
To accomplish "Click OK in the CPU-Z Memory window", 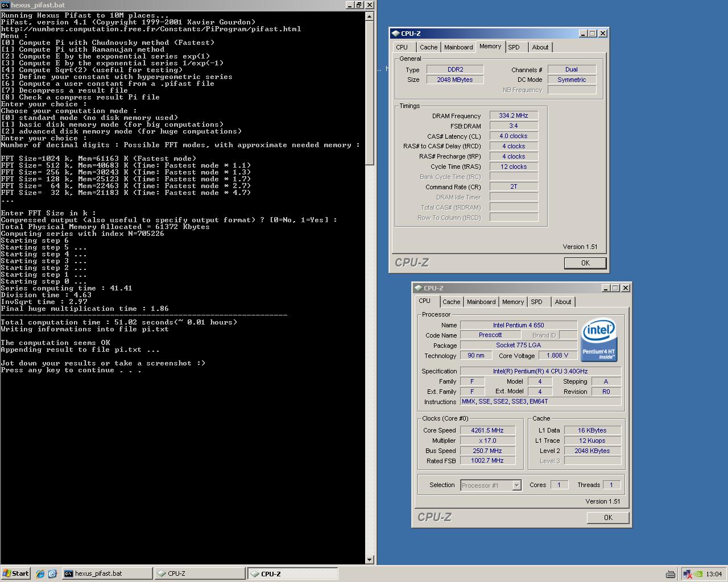I will (585, 263).
